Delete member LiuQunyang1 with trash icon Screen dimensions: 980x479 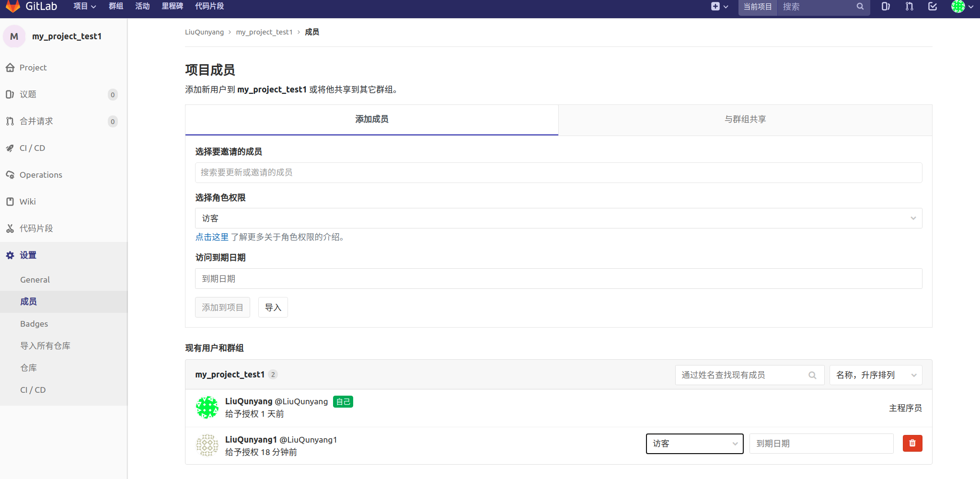[x=912, y=443]
